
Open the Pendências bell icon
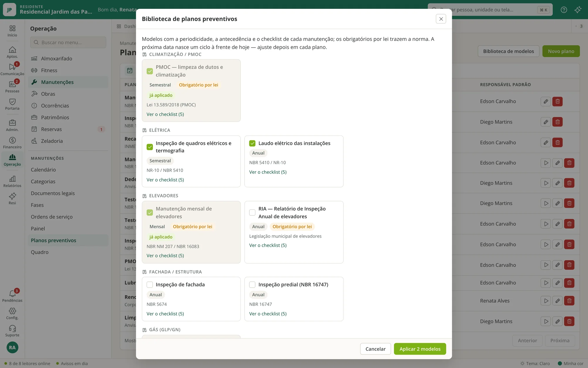(x=12, y=296)
